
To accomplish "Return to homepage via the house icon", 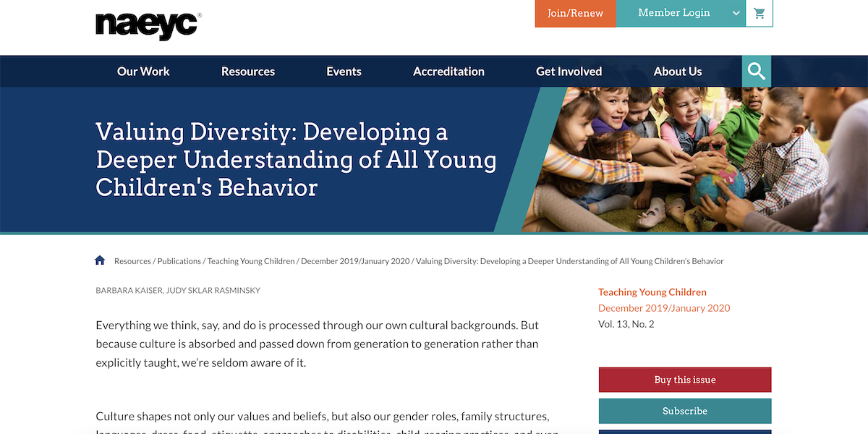I will [x=100, y=260].
